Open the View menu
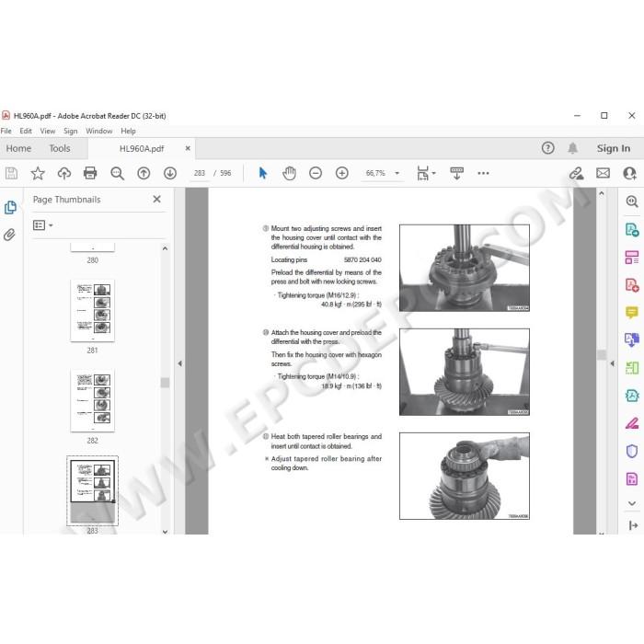Screen dimensions: 644x644 (x=48, y=131)
